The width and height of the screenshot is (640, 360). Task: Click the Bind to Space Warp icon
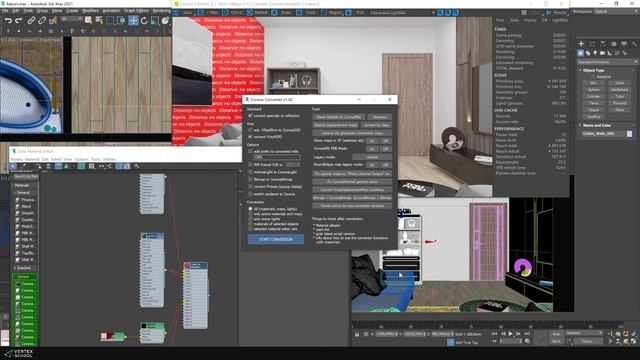[53, 20]
